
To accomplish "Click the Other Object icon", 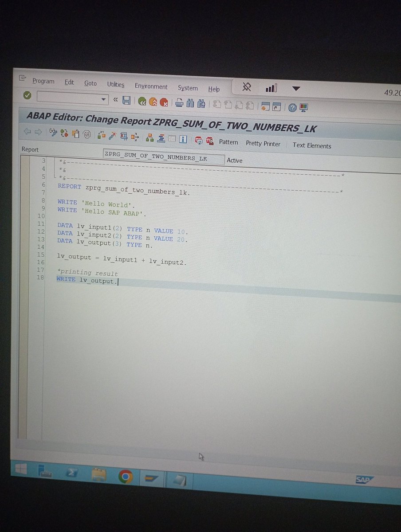I will click(x=75, y=133).
